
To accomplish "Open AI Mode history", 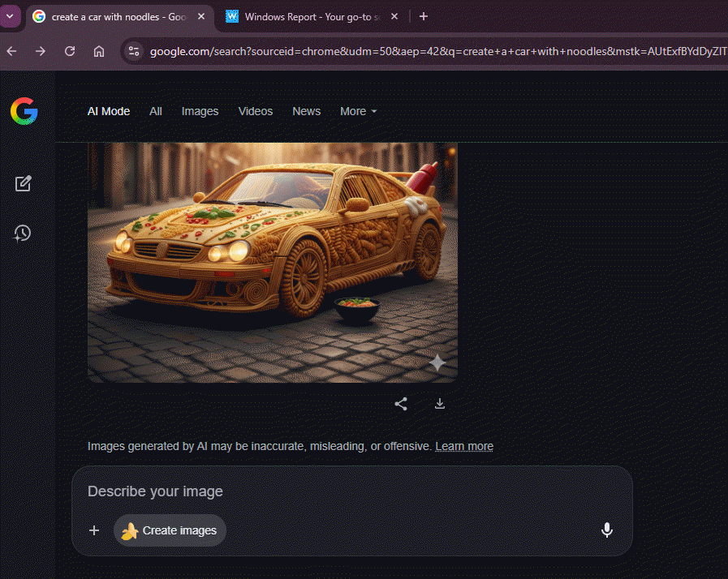I will point(22,233).
